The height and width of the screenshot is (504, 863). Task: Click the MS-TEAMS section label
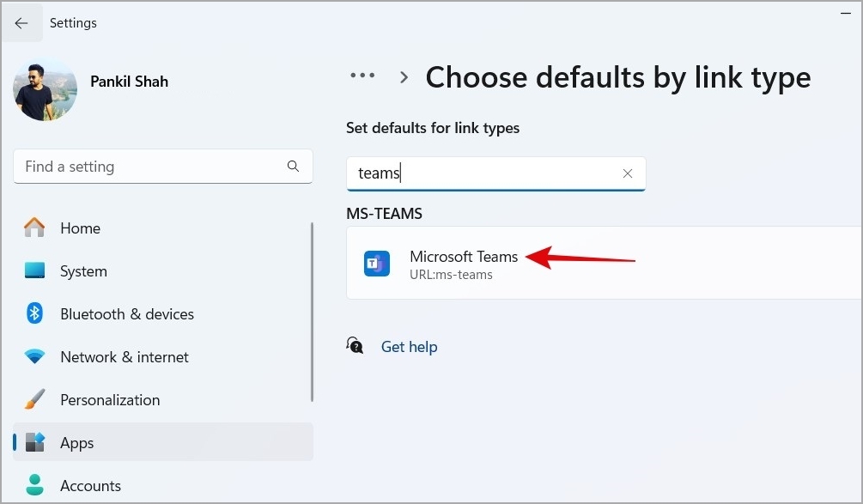(384, 214)
